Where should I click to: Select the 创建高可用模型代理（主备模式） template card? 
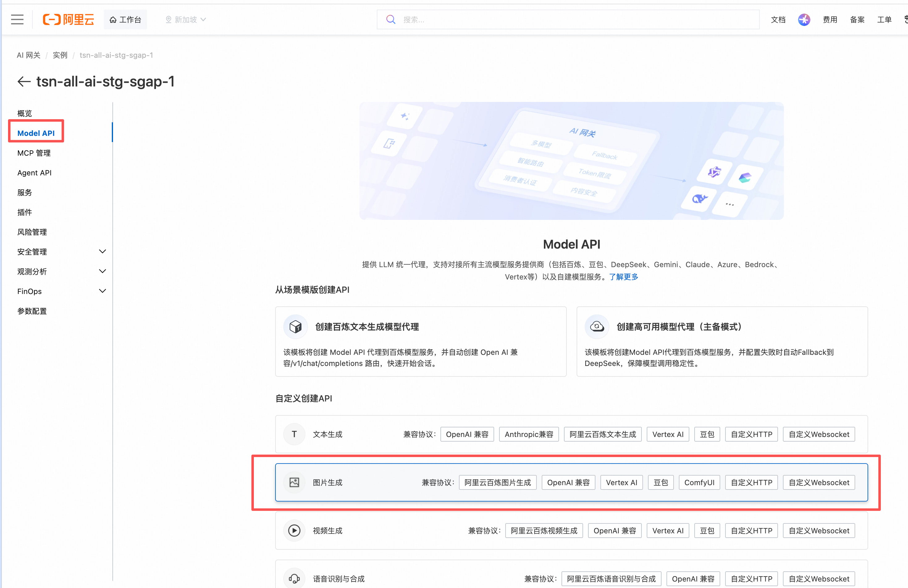tap(722, 342)
